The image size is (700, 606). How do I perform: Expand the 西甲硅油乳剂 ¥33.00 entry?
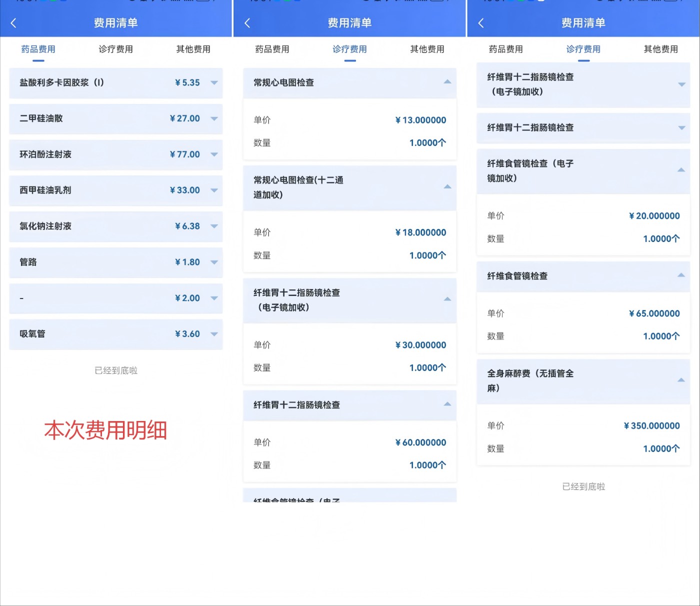pos(214,190)
